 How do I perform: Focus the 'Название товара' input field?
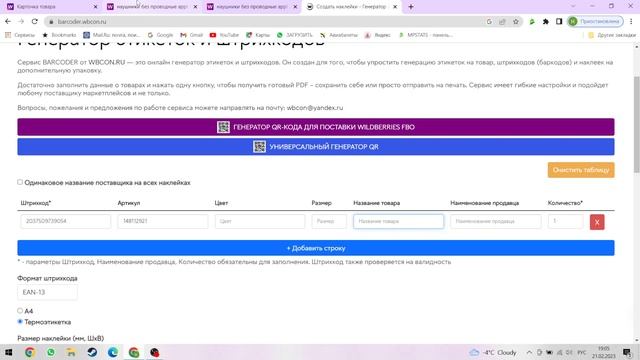(398, 221)
